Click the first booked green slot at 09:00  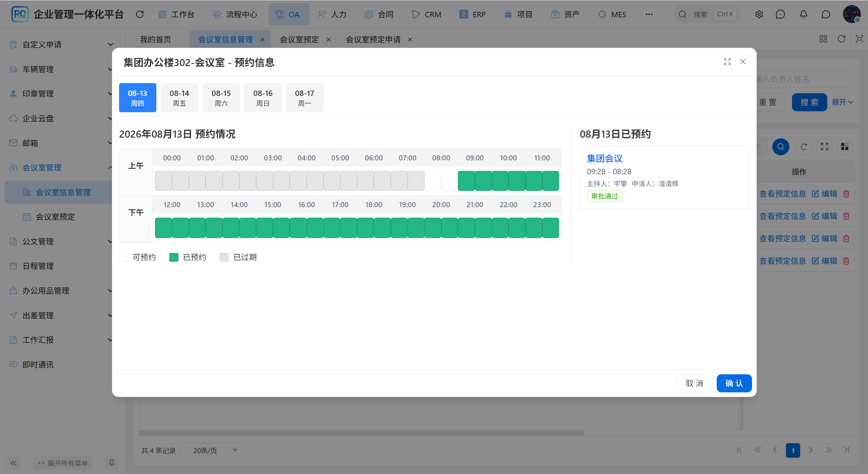tap(466, 181)
